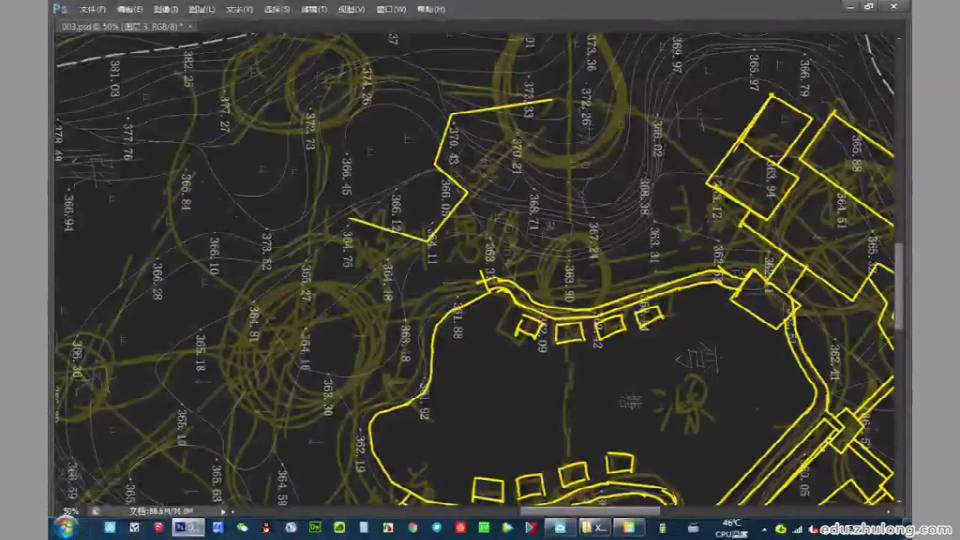Viewport: 960px width, 540px height.
Task: Click the 003.psd document tab
Action: tap(120, 26)
